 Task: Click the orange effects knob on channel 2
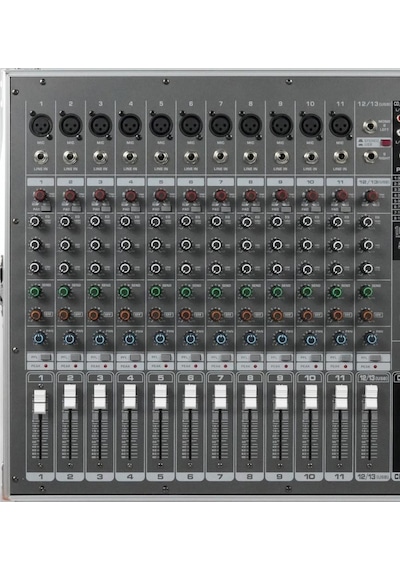tap(64, 314)
